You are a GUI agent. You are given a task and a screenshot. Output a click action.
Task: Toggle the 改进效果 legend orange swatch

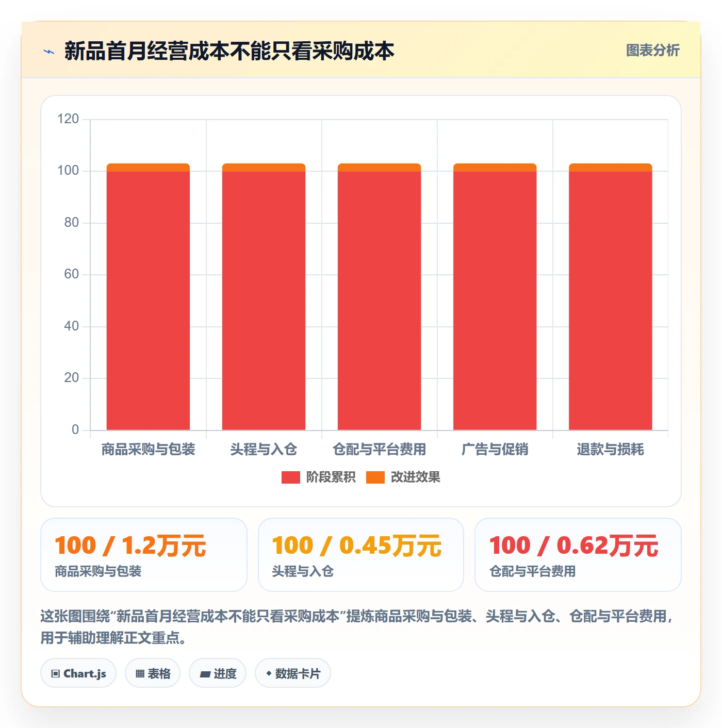(x=375, y=477)
